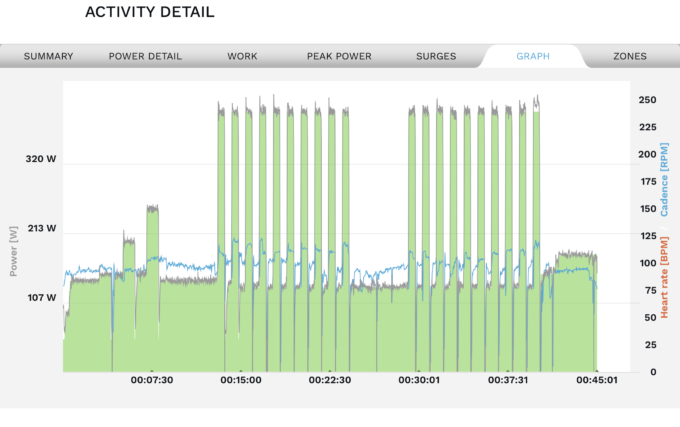Click the 0 value on right axis
This screenshot has width=680, height=427.
653,372
